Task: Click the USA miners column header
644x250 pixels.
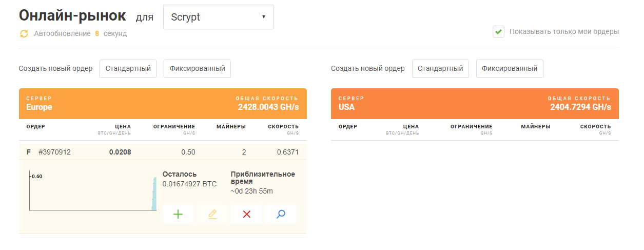Action: tap(535, 127)
